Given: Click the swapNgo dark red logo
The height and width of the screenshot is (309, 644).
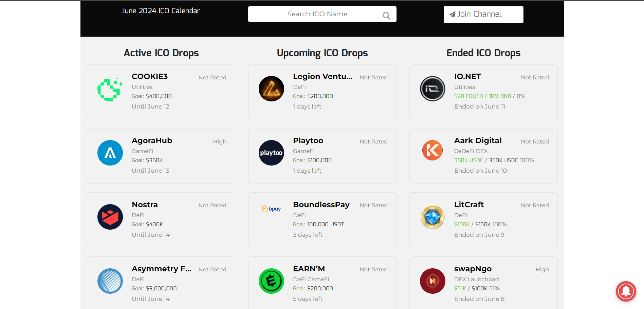Looking at the screenshot, I should click(x=433, y=281).
